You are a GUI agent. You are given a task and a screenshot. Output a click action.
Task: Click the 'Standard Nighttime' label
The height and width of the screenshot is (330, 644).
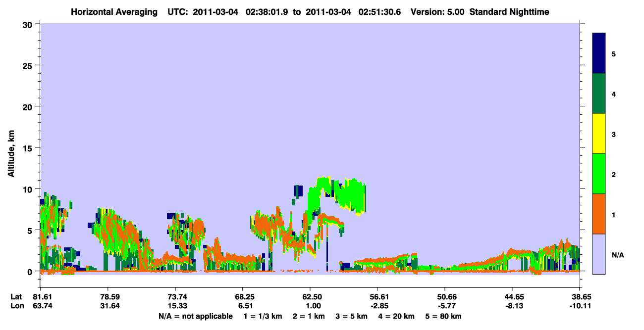coord(509,12)
